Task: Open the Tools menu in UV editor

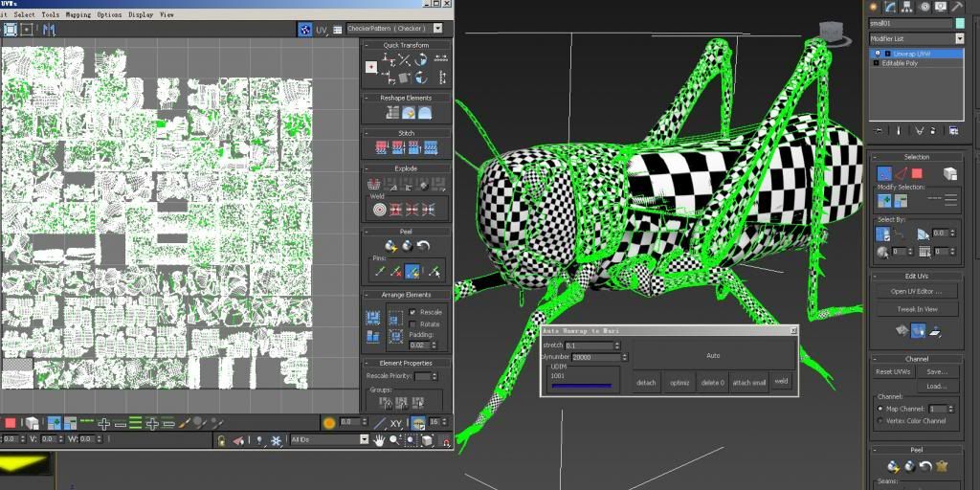Action: [51, 14]
